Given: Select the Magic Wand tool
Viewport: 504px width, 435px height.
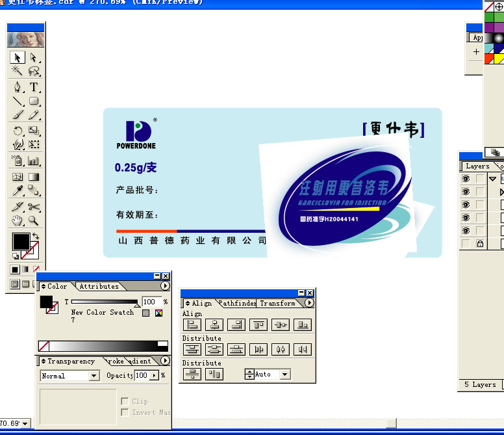Looking at the screenshot, I should pyautogui.click(x=18, y=71).
